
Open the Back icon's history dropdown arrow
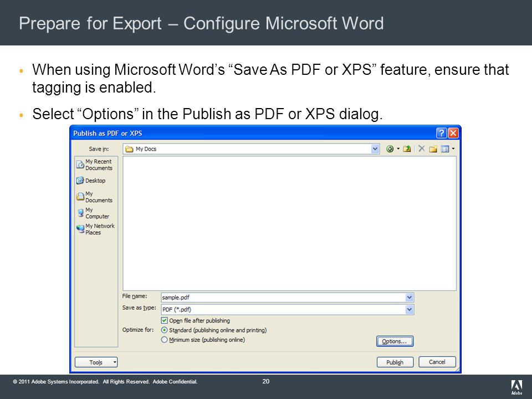point(398,149)
